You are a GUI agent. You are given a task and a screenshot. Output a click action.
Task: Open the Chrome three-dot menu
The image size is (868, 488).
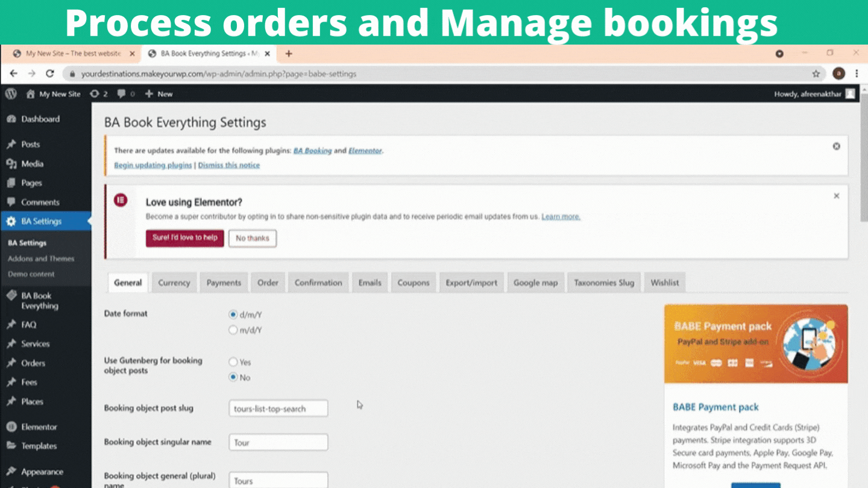(x=857, y=74)
